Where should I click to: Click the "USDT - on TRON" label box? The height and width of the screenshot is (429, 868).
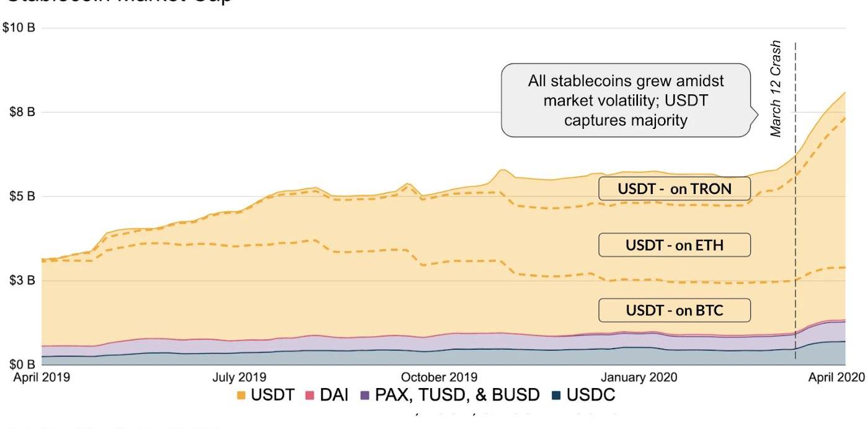(x=674, y=188)
